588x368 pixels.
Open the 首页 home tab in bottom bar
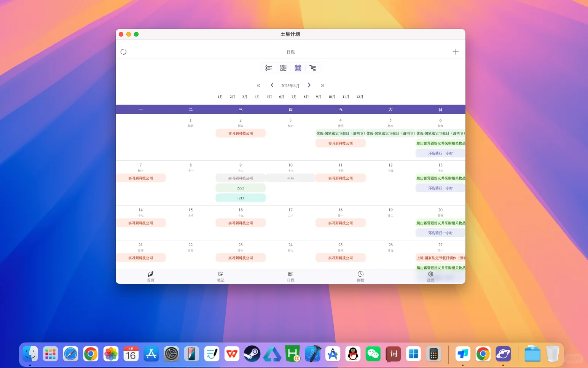pos(150,276)
